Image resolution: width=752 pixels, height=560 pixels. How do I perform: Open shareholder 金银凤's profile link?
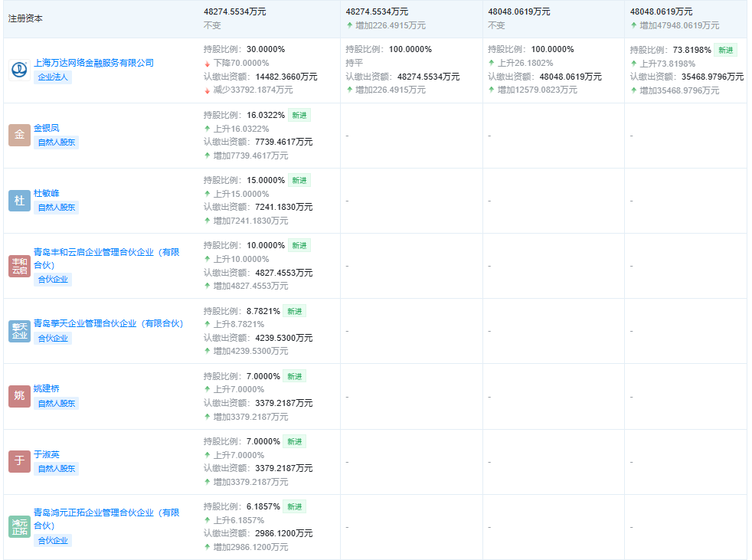click(47, 128)
